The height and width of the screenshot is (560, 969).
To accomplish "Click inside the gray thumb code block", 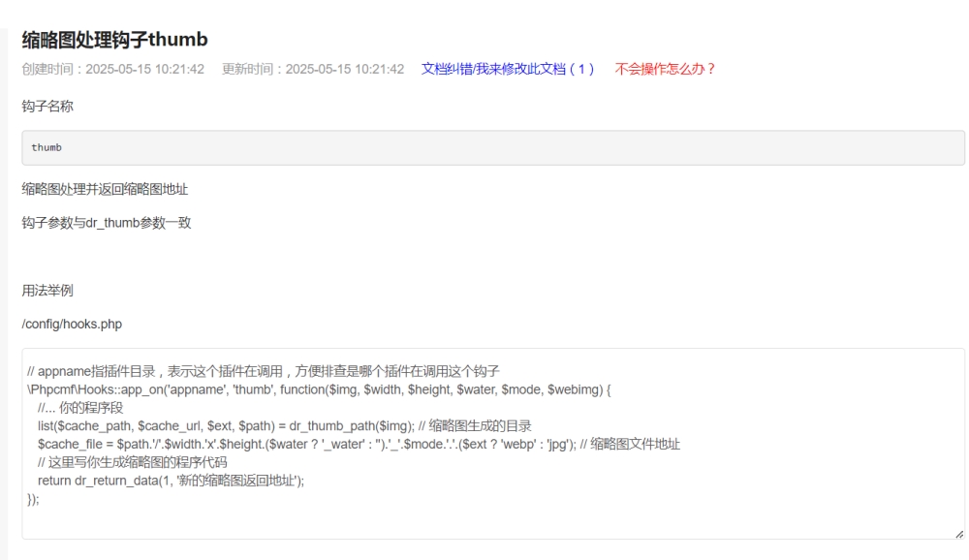I will [492, 148].
